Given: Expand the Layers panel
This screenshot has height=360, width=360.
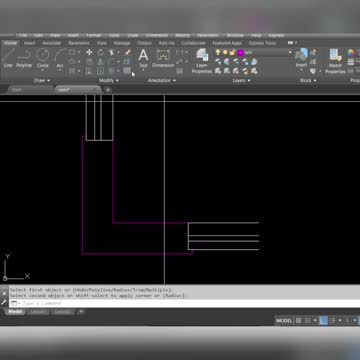Looking at the screenshot, I should 242,80.
